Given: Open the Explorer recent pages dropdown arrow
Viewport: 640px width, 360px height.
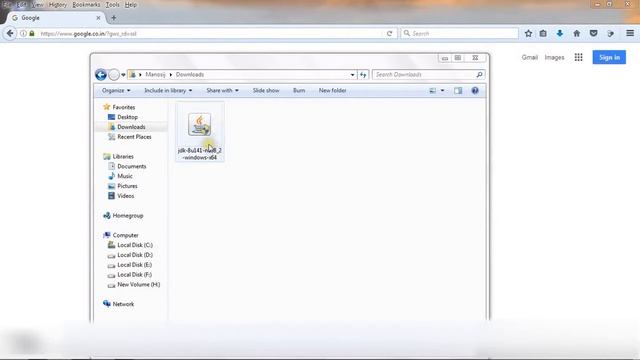Looking at the screenshot, I should 123,75.
